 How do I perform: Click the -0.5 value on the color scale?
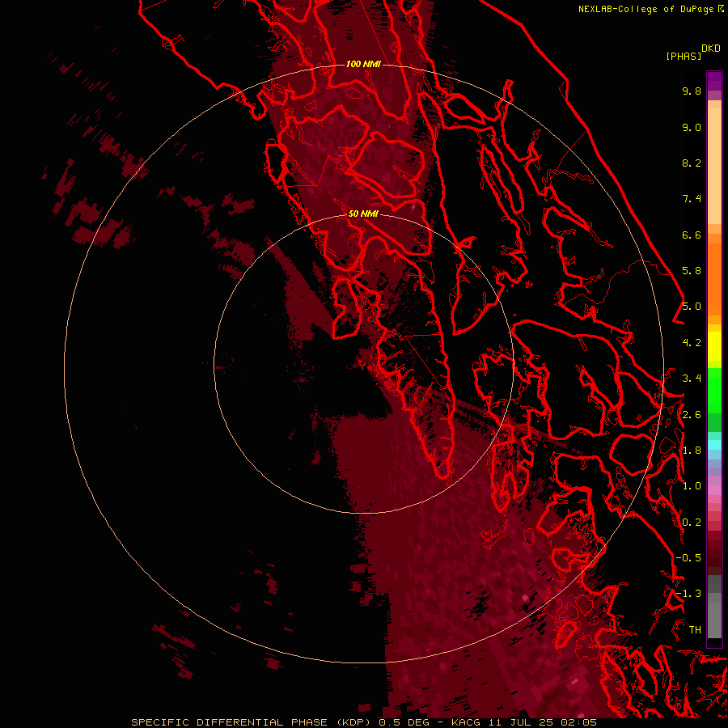688,558
